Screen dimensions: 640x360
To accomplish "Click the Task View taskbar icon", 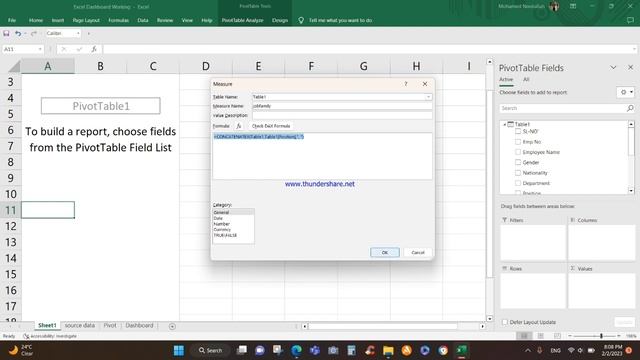I will click(242, 350).
